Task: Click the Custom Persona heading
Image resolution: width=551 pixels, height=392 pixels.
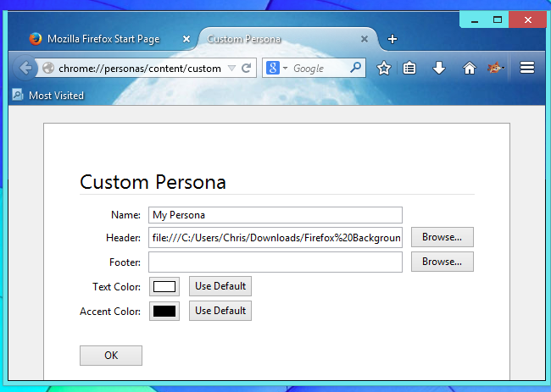Action: (153, 182)
